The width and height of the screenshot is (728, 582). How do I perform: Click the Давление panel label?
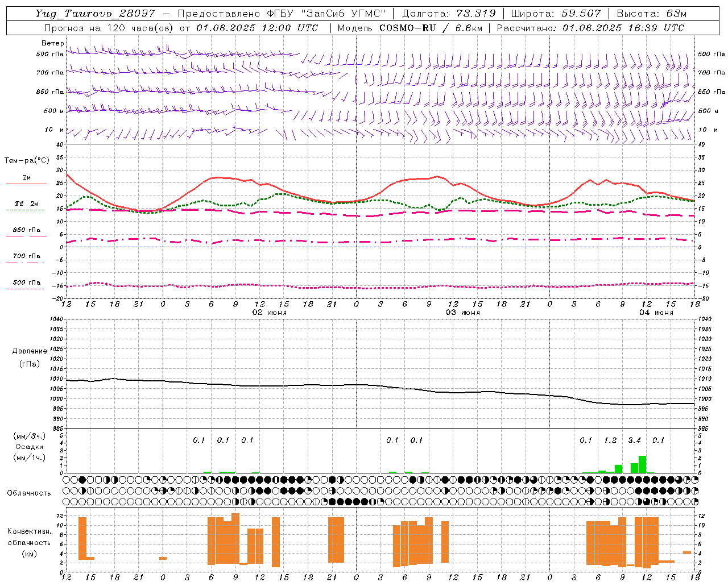tap(29, 351)
